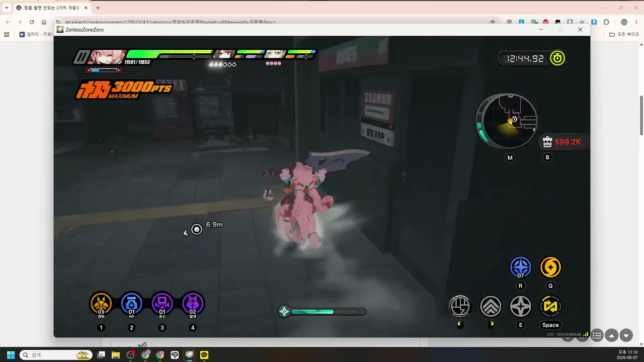Click the B key hint beside the backpack

(x=548, y=157)
